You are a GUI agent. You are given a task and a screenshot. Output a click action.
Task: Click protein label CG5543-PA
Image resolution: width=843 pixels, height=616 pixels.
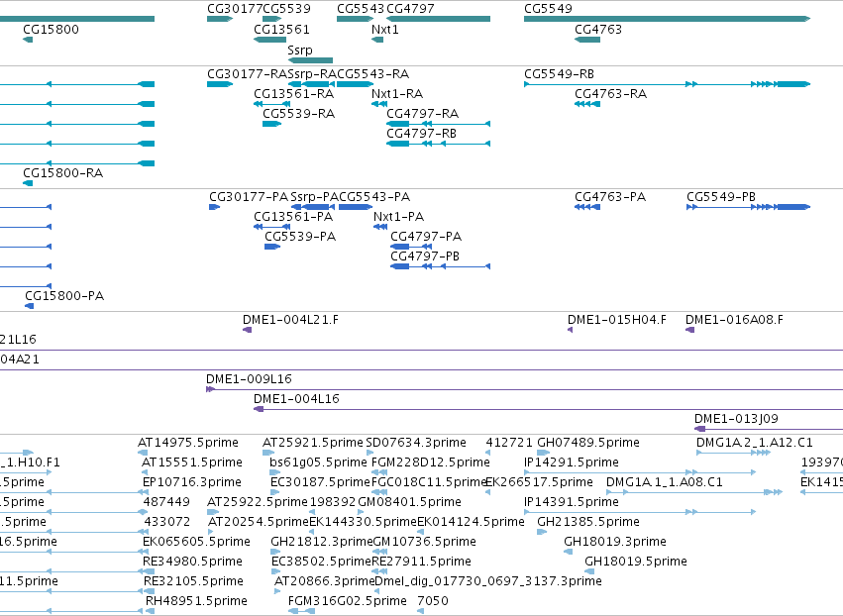374,197
